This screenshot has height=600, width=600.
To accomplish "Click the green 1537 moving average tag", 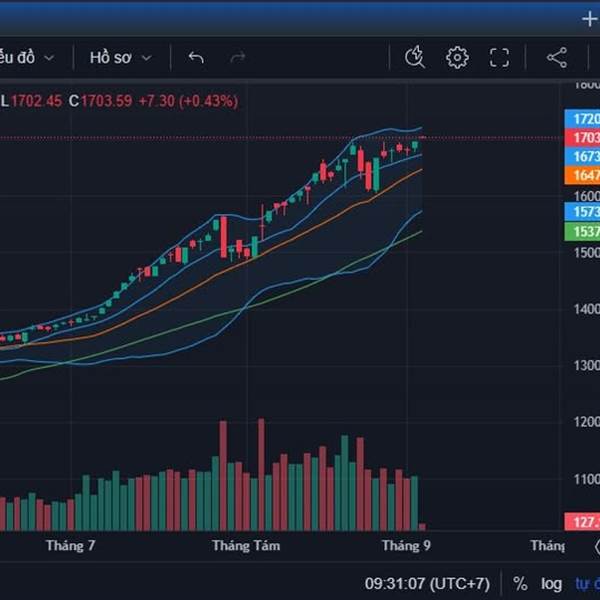I will click(x=584, y=232).
